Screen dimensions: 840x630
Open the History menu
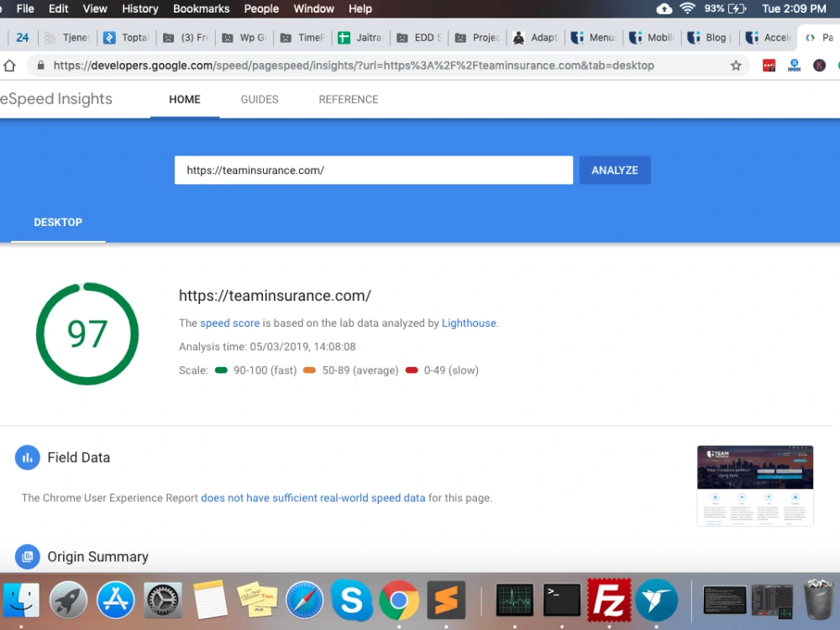pyautogui.click(x=139, y=8)
